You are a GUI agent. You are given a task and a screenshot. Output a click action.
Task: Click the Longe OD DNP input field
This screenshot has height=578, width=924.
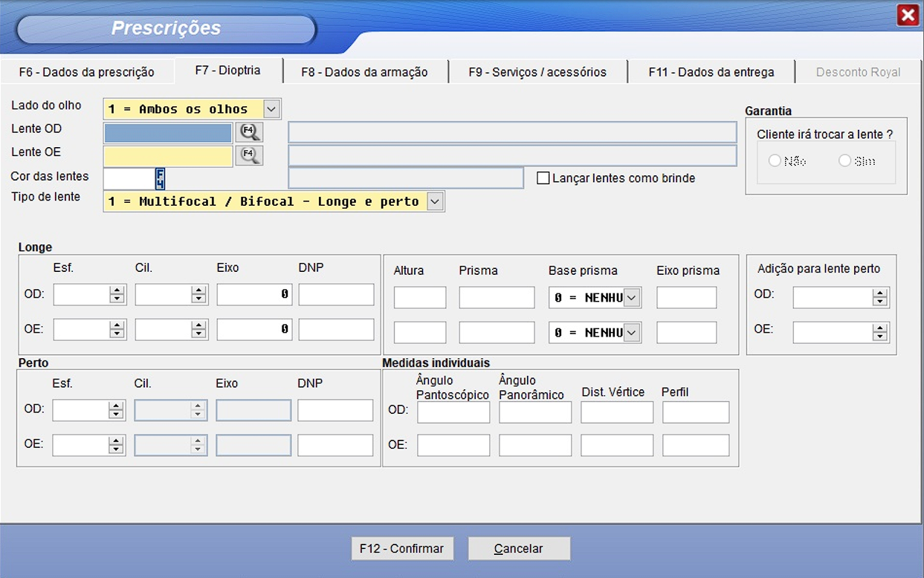tap(336, 294)
